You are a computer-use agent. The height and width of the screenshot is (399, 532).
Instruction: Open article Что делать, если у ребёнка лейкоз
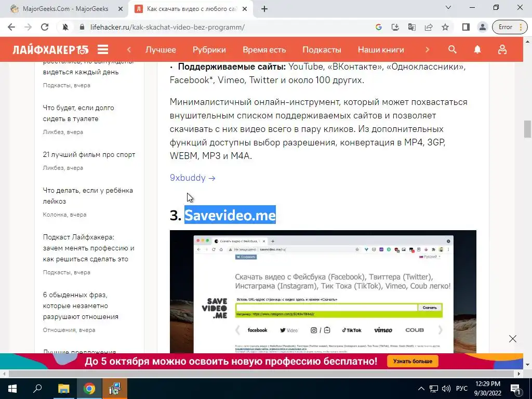[87, 196]
